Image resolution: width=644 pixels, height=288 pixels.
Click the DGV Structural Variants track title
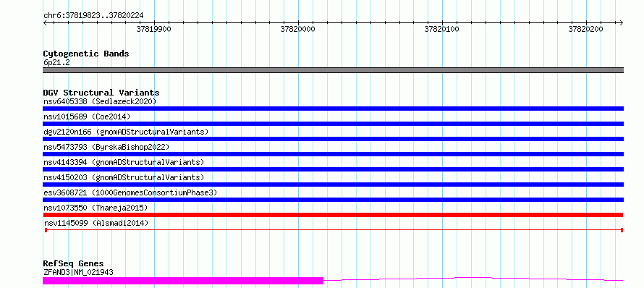[101, 93]
